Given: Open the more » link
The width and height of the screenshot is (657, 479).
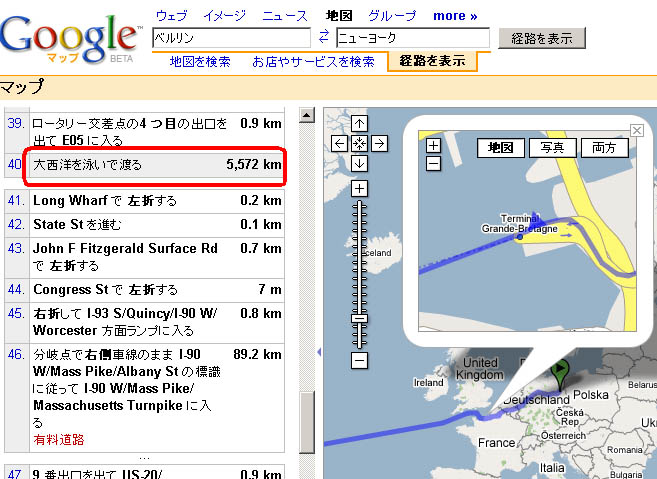Looking at the screenshot, I should 455,16.
